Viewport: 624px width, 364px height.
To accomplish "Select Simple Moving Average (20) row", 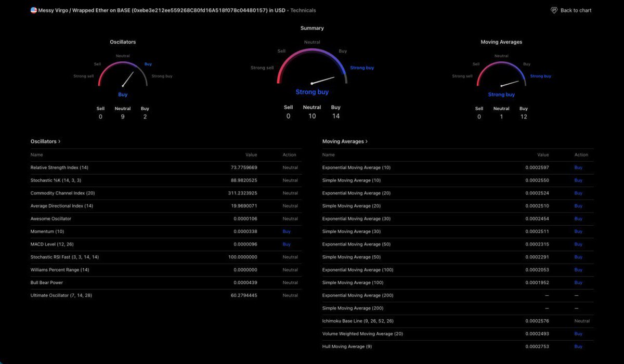I will coord(458,206).
